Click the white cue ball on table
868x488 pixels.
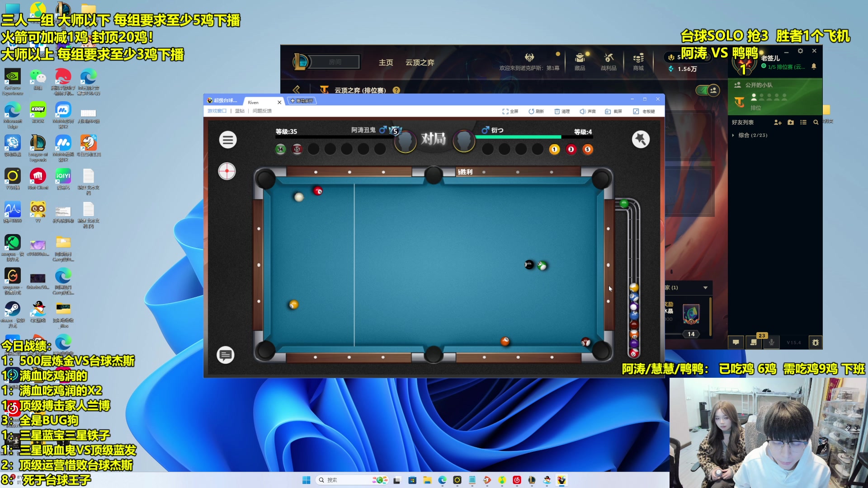(299, 197)
